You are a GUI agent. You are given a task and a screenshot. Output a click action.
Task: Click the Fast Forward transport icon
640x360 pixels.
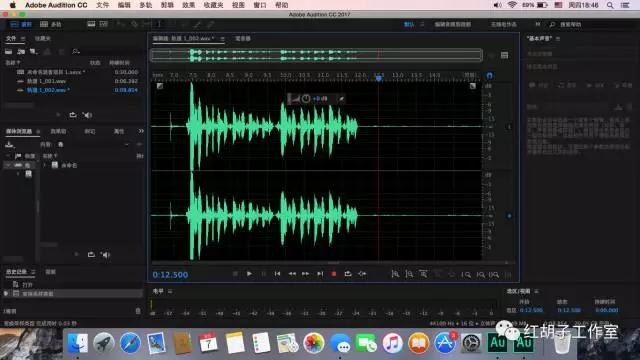click(305, 274)
